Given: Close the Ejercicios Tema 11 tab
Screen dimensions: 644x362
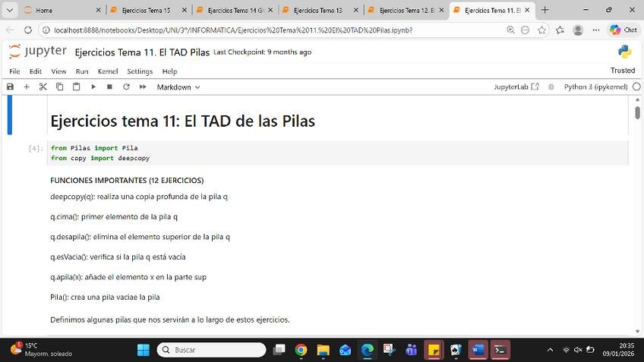Looking at the screenshot, I should click(527, 11).
